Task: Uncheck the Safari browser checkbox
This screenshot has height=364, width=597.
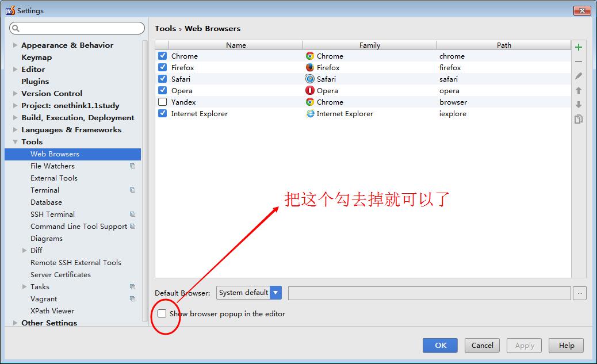Action: (x=163, y=79)
